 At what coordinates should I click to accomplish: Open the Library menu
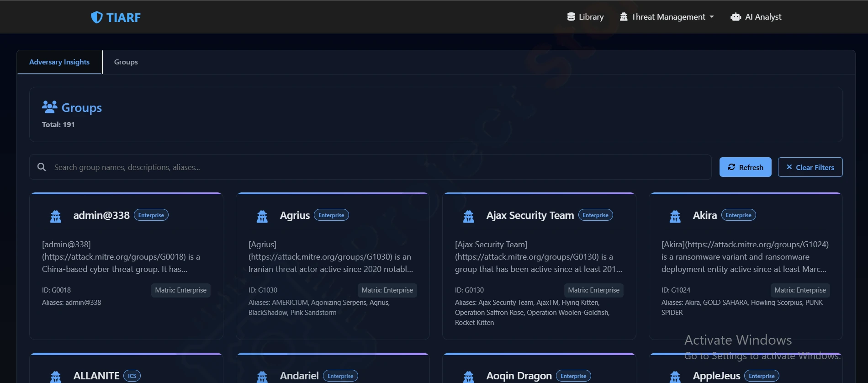[585, 17]
